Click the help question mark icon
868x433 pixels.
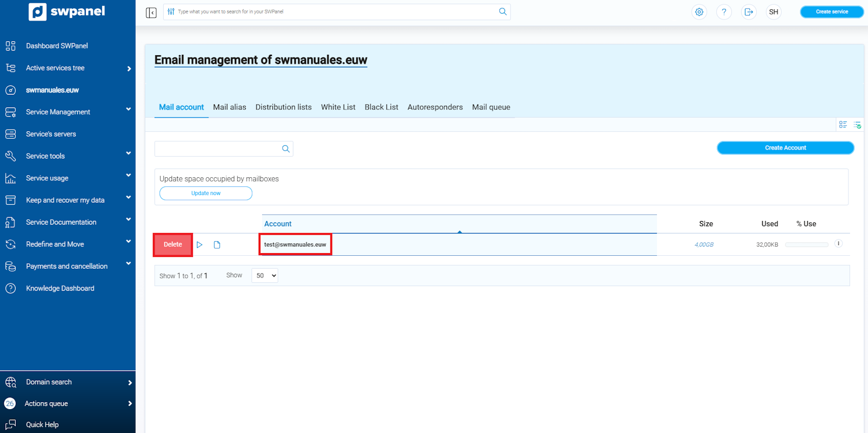coord(724,12)
